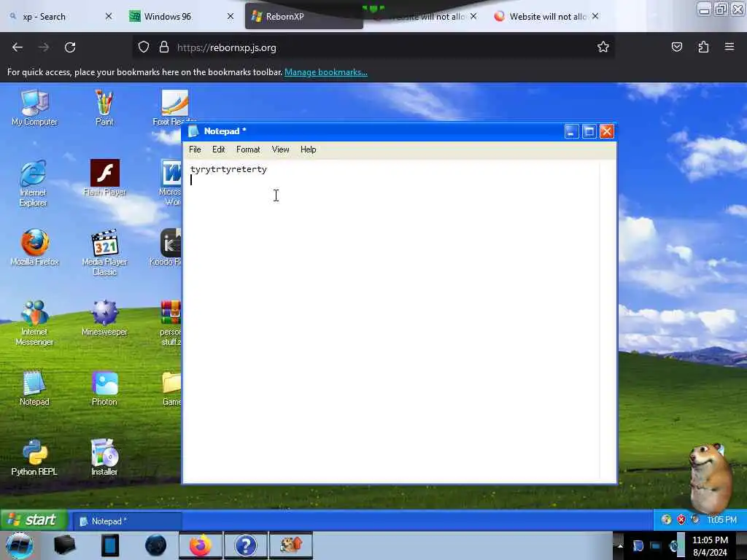Maximize the Notepad window
Viewport: 747px width, 560px height.
tap(589, 131)
